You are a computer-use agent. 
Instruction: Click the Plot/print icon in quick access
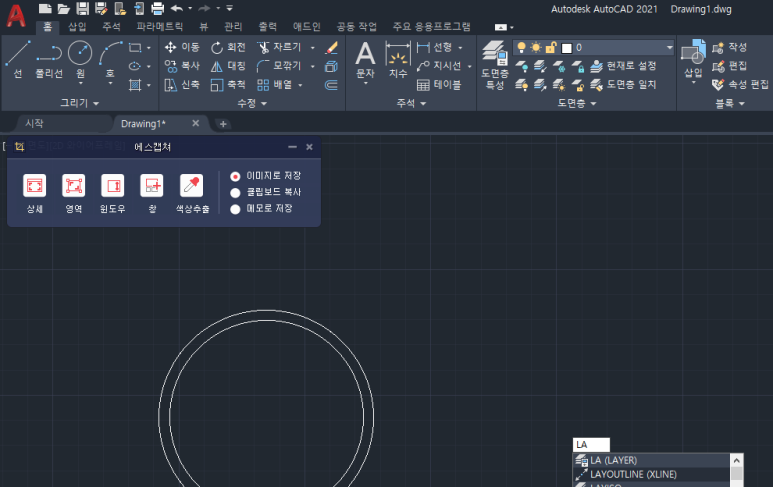pos(157,8)
